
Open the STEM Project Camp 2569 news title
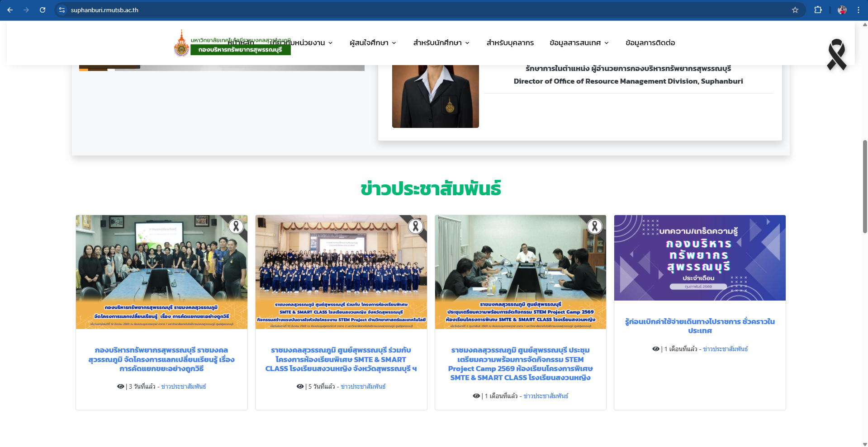click(x=520, y=364)
